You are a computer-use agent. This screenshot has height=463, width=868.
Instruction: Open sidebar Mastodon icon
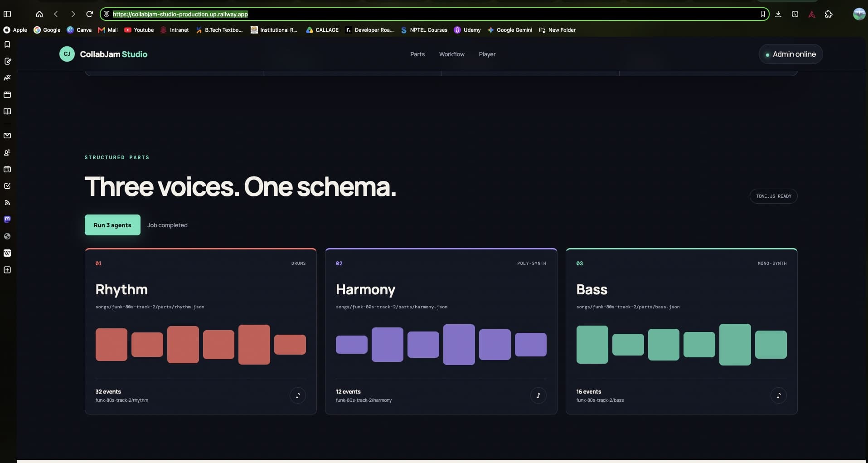[7, 219]
